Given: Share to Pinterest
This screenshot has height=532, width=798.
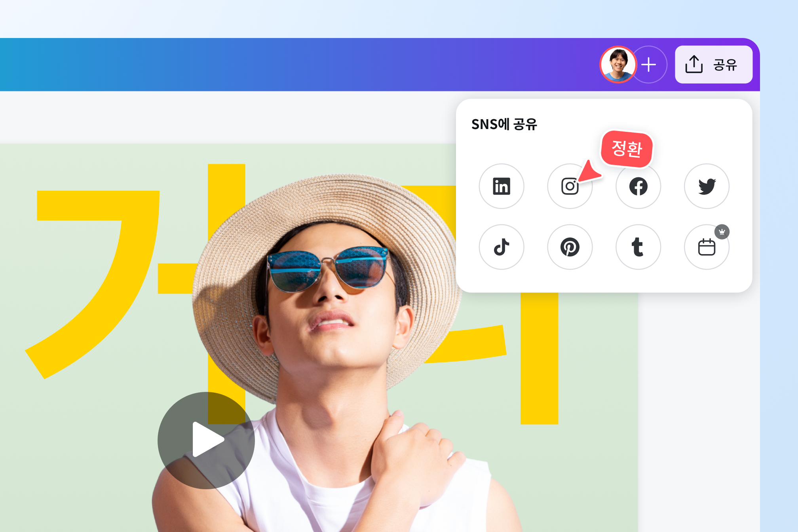Looking at the screenshot, I should [570, 247].
